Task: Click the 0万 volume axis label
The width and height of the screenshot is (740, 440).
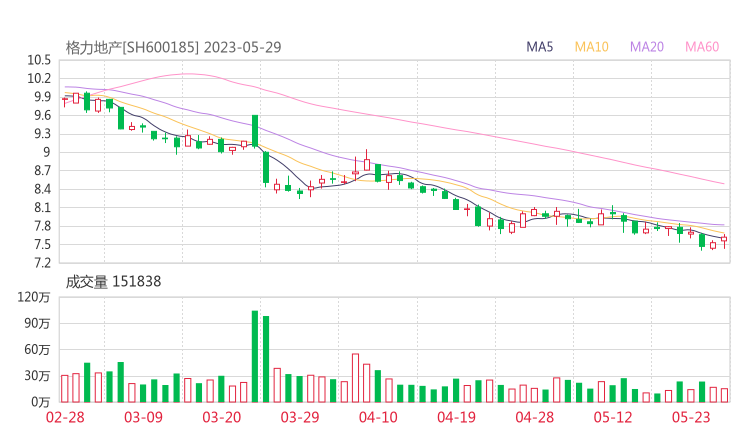Action: point(41,402)
